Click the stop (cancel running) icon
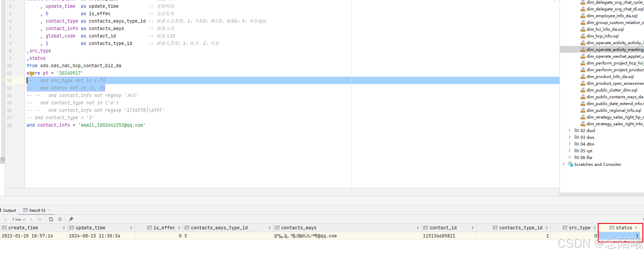The height and width of the screenshot is (254, 644). click(60, 219)
